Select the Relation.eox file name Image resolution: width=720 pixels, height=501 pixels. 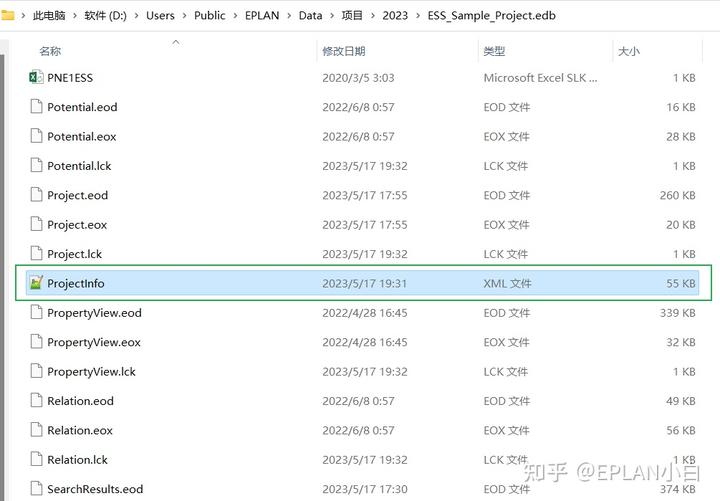click(x=80, y=430)
